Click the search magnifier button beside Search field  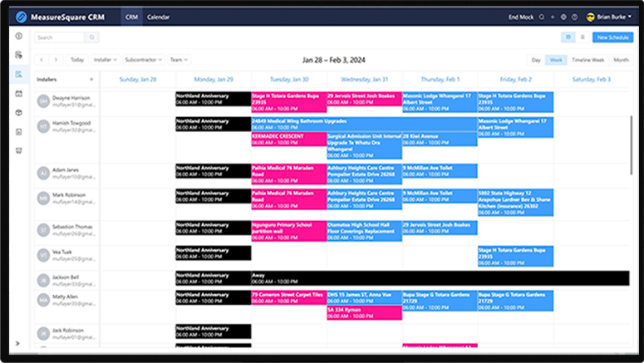pyautogui.click(x=91, y=37)
